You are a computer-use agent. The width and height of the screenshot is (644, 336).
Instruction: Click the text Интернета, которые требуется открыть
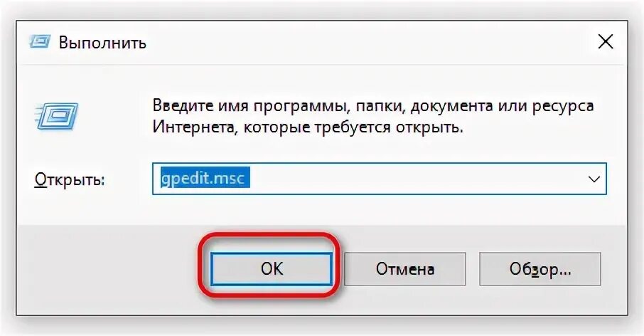point(308,127)
